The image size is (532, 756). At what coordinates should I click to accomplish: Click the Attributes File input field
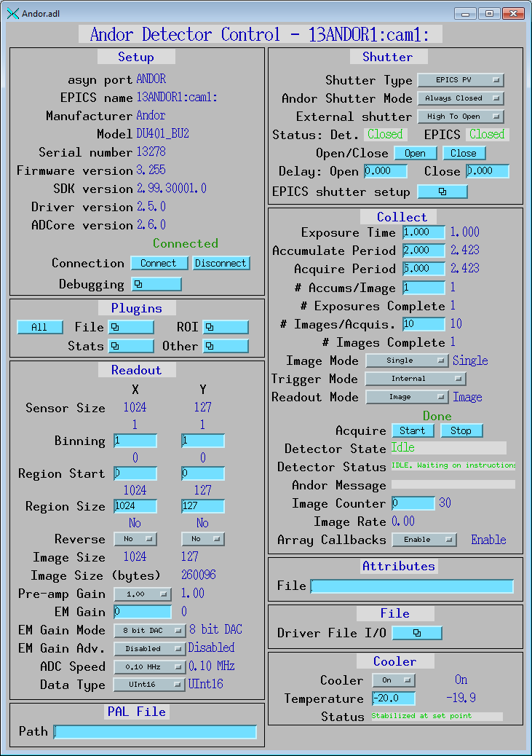[412, 586]
